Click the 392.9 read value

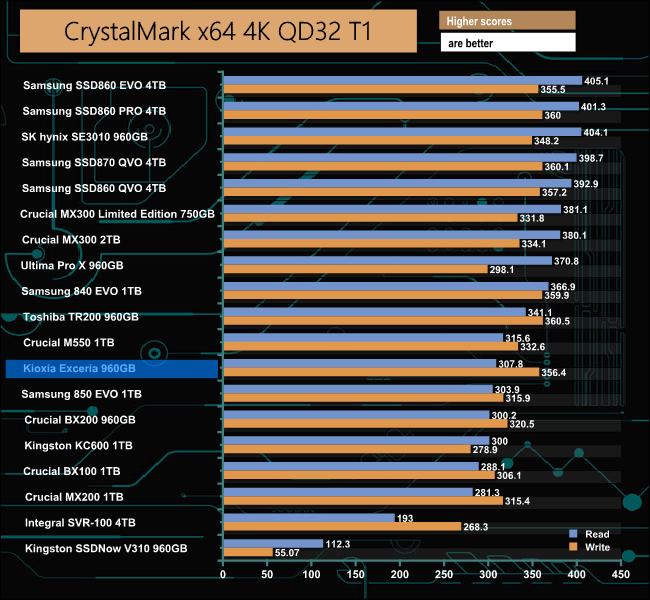pos(586,184)
